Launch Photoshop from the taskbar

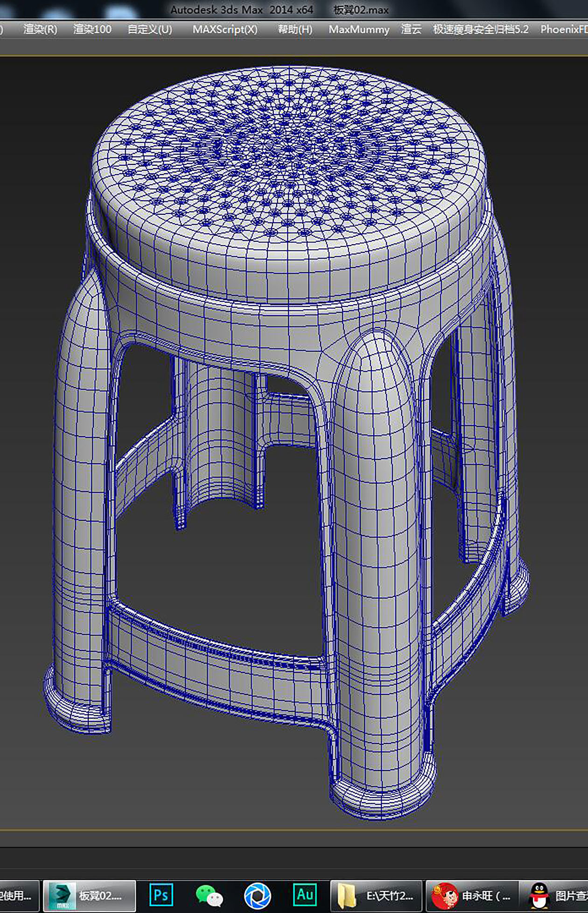(161, 895)
